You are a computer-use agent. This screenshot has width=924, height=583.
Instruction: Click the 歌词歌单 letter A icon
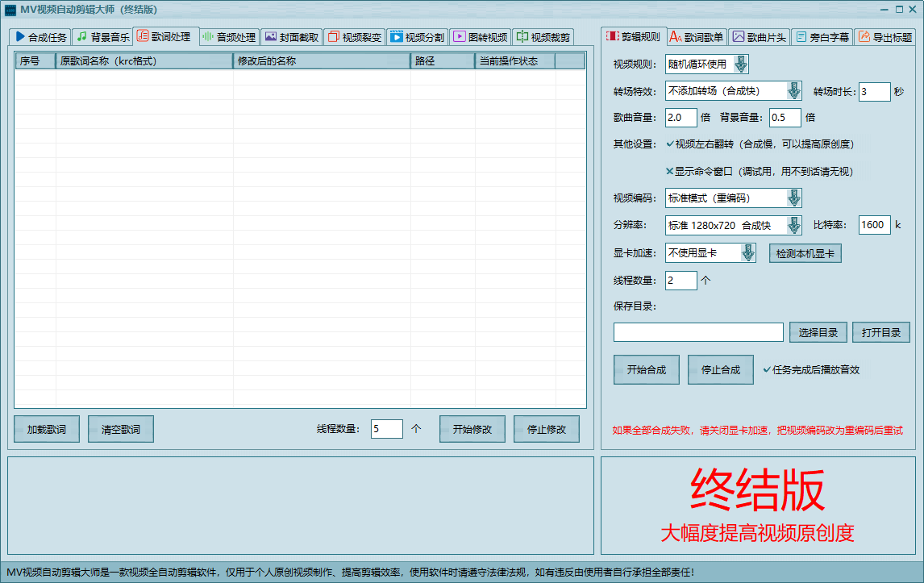click(x=676, y=36)
